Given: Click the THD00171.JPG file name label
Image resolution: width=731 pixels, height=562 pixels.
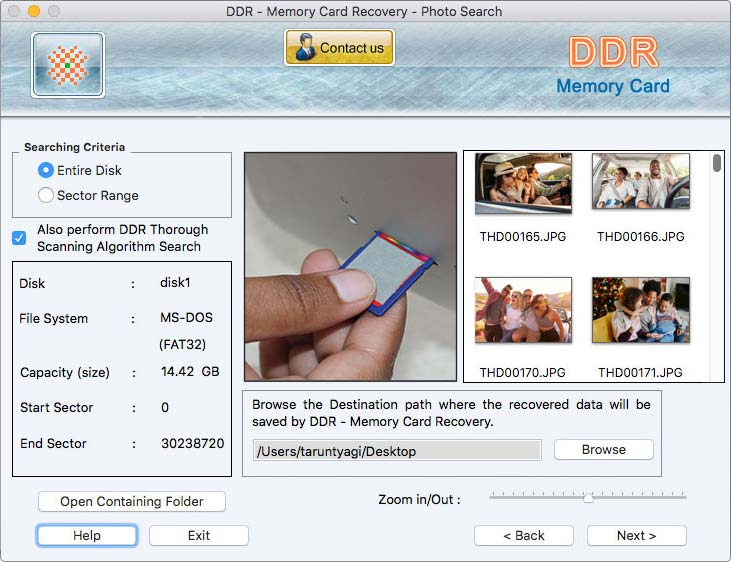Looking at the screenshot, I should [641, 372].
